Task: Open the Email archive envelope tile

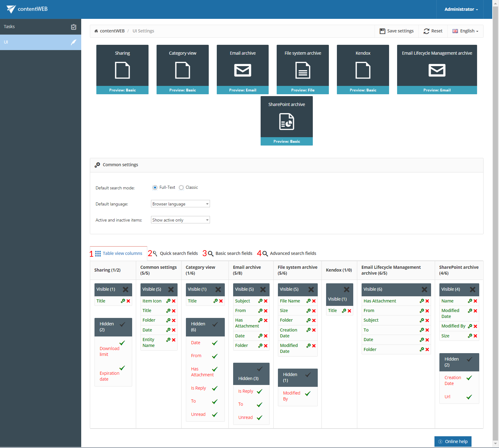Action: [x=243, y=70]
